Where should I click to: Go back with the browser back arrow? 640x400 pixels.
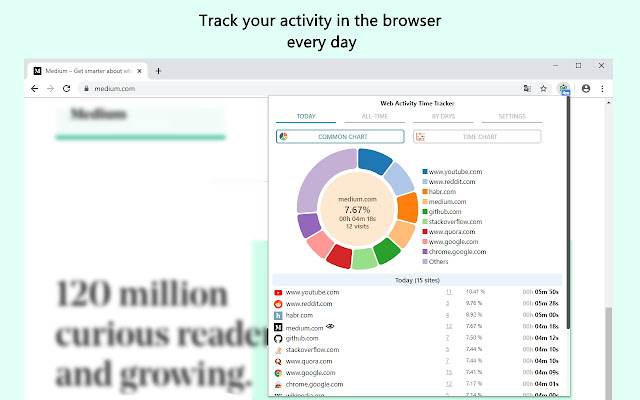(34, 89)
